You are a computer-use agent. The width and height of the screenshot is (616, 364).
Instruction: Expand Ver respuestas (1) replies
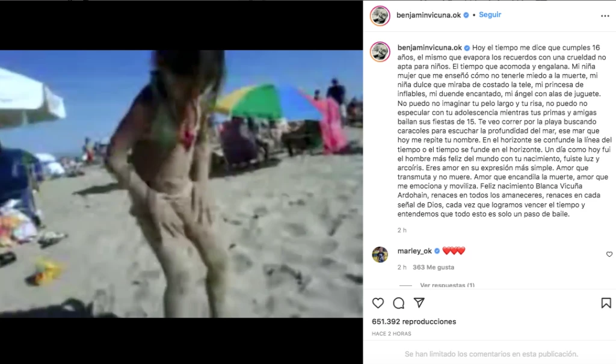pos(447,285)
